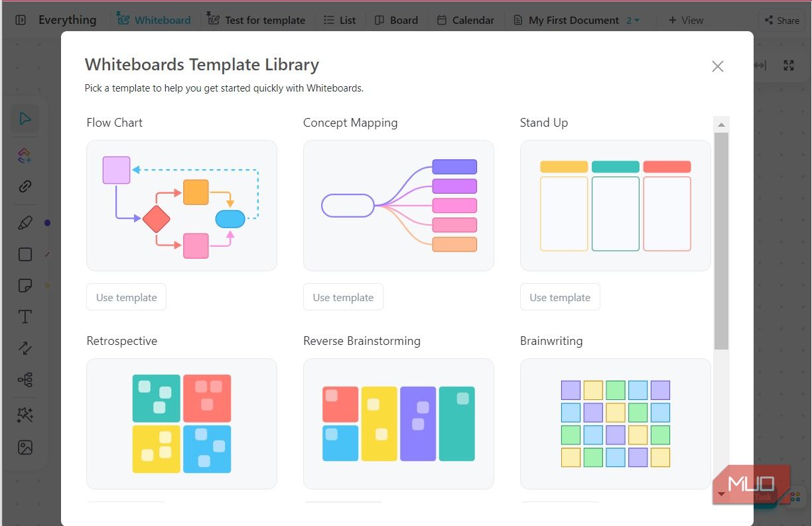Select the link embed tool
The height and width of the screenshot is (526, 812).
point(25,186)
